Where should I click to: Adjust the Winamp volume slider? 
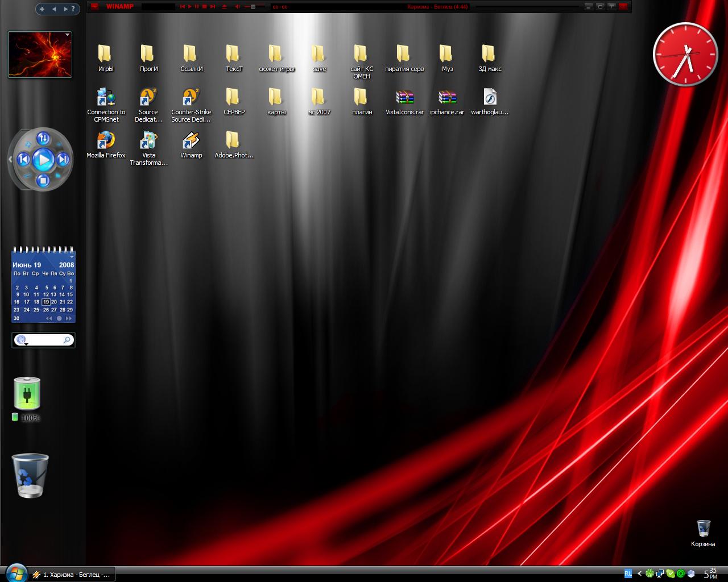pos(253,7)
